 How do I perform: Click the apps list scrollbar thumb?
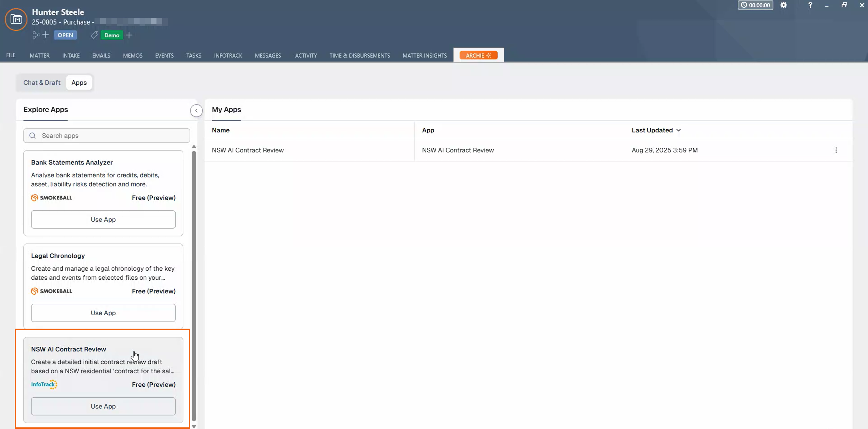click(x=194, y=286)
